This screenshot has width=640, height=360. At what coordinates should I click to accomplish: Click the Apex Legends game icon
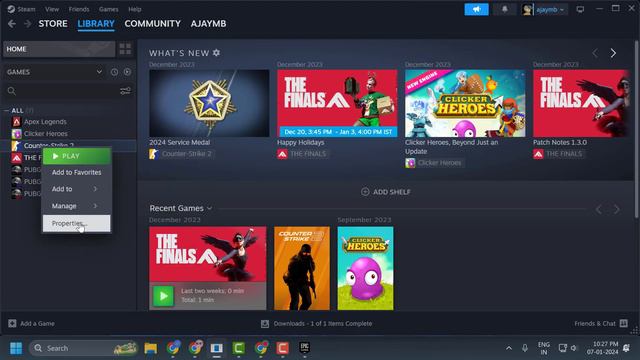click(x=16, y=122)
